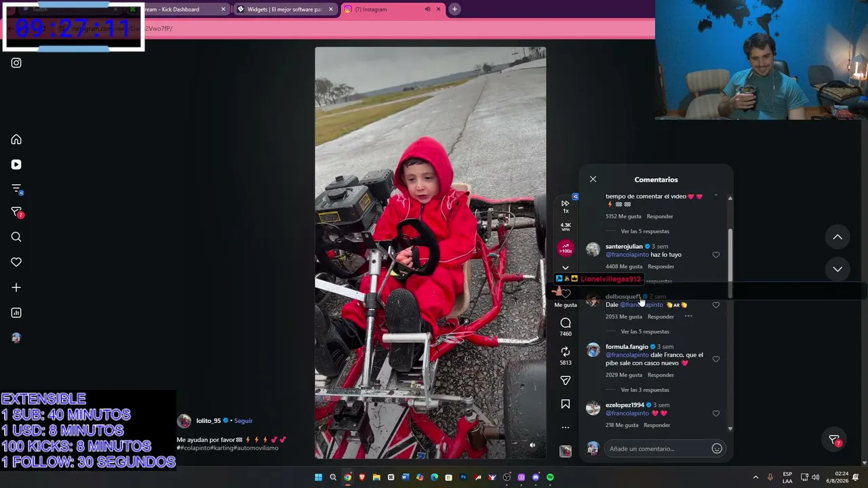
Task: Close the Comentarios panel
Action: 593,180
